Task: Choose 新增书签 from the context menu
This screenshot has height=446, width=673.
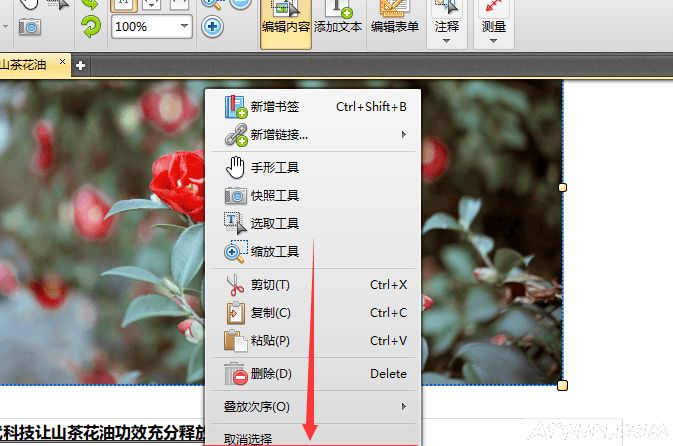Action: (x=314, y=106)
